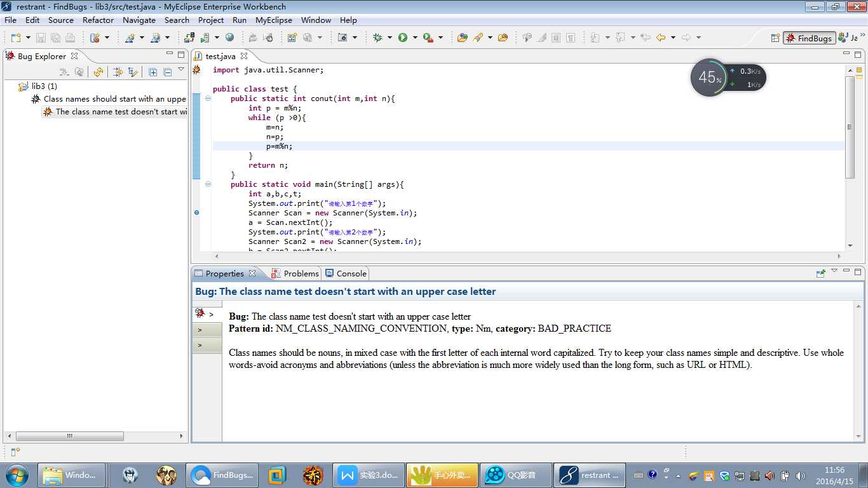Click the Open Type folder icon

tap(463, 38)
